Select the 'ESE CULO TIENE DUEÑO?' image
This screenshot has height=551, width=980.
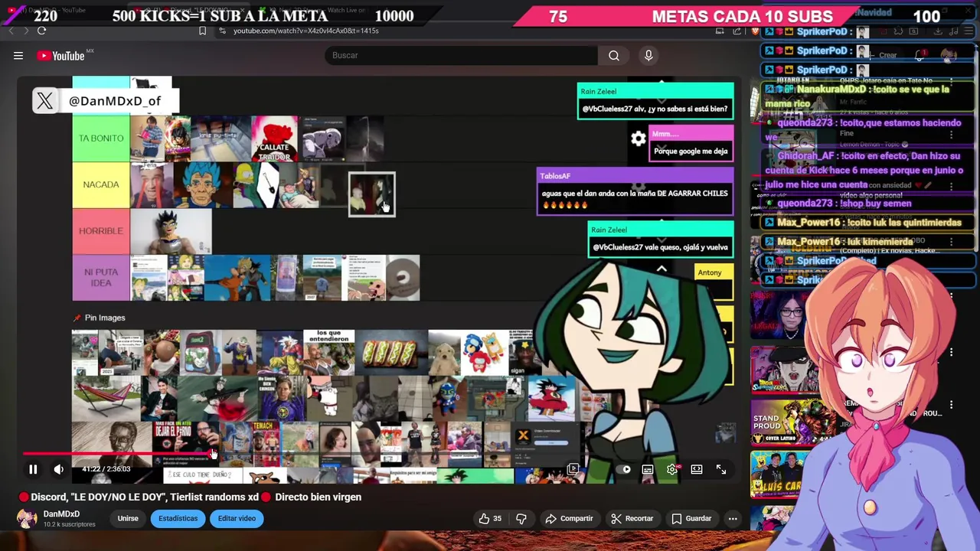click(x=202, y=475)
